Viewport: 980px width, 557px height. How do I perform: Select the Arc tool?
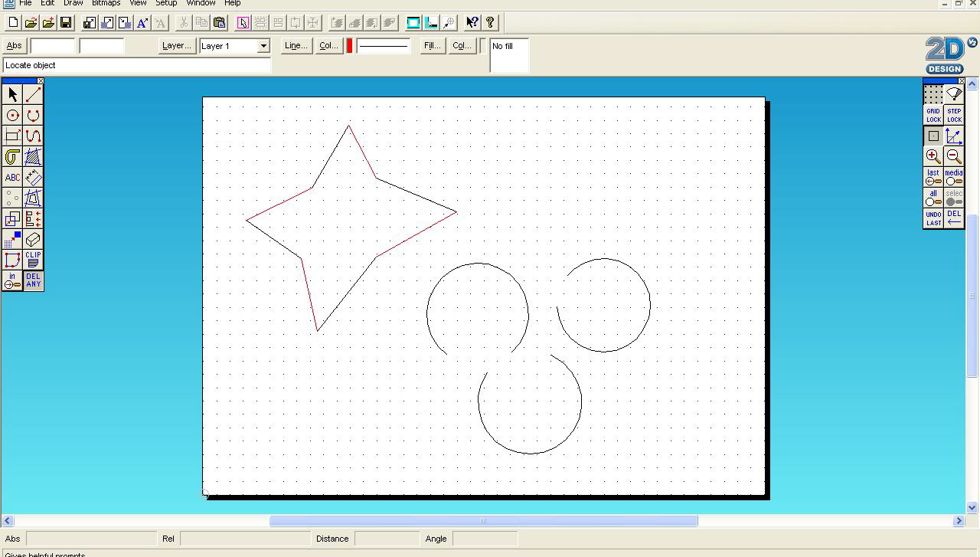point(32,115)
